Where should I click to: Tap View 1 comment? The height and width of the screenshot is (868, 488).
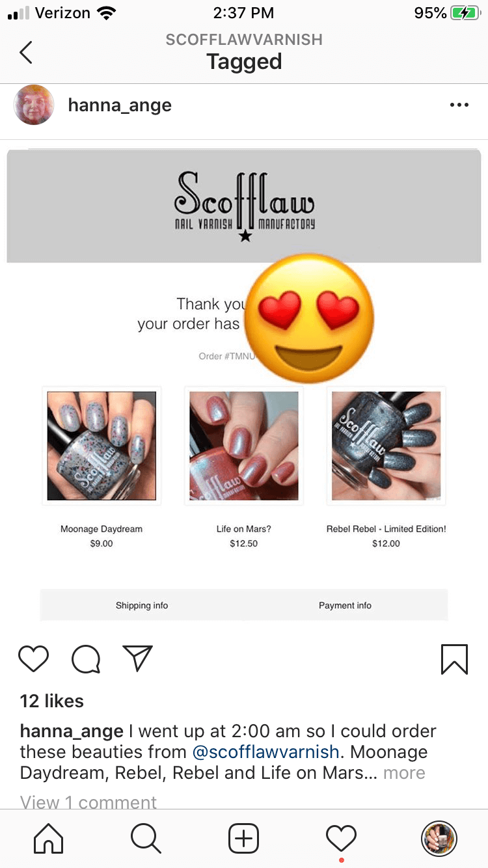[88, 802]
